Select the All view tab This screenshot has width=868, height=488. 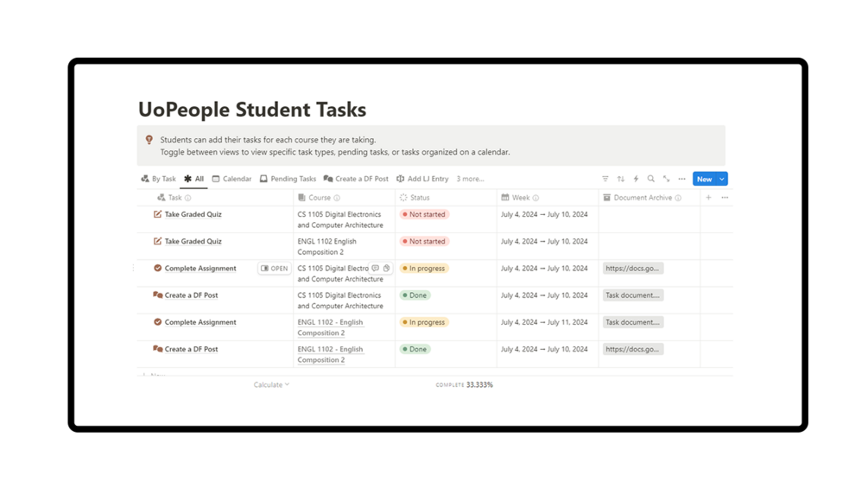coord(193,179)
